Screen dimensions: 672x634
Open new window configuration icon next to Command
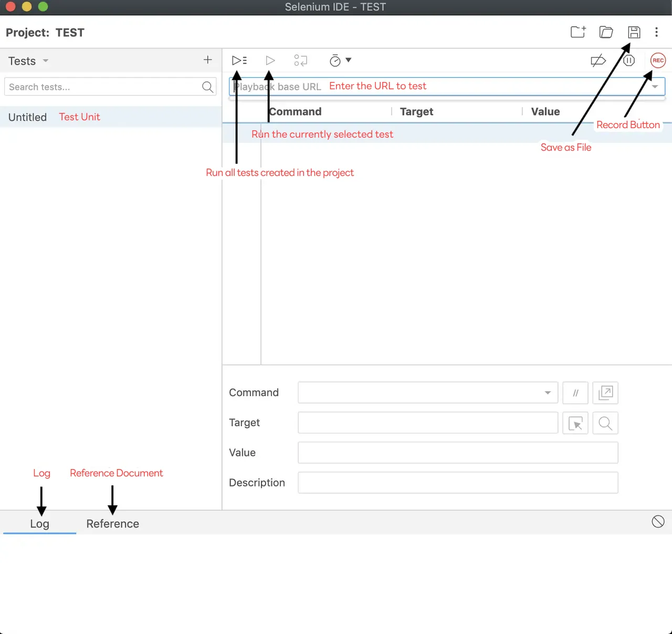point(605,393)
